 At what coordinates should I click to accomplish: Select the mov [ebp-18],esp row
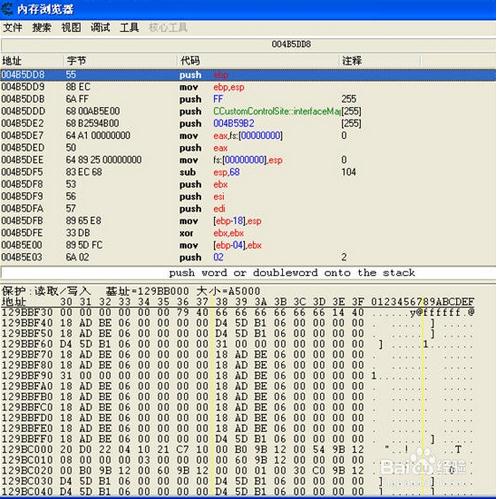tap(248, 221)
